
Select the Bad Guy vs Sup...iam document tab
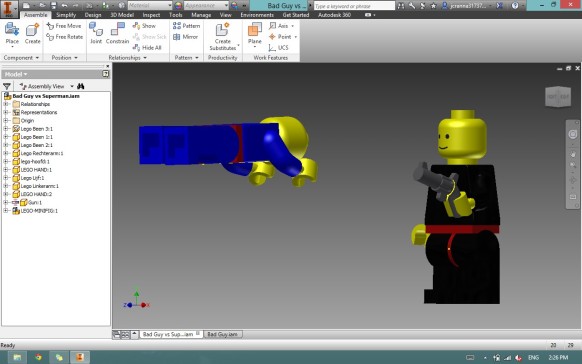(x=171, y=334)
